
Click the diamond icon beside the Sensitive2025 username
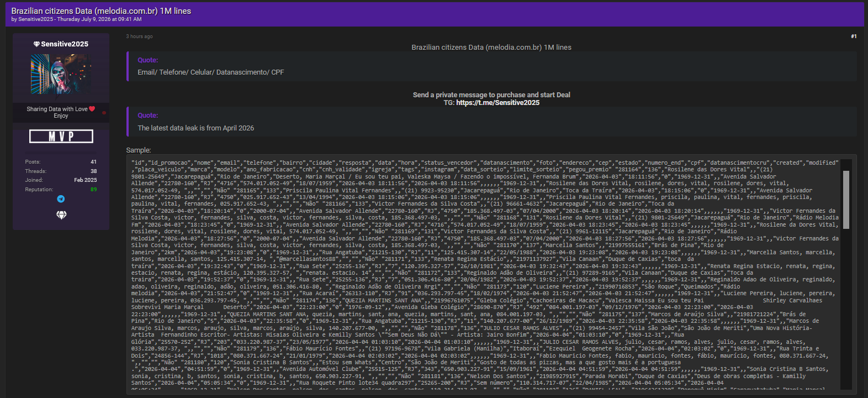[x=36, y=44]
